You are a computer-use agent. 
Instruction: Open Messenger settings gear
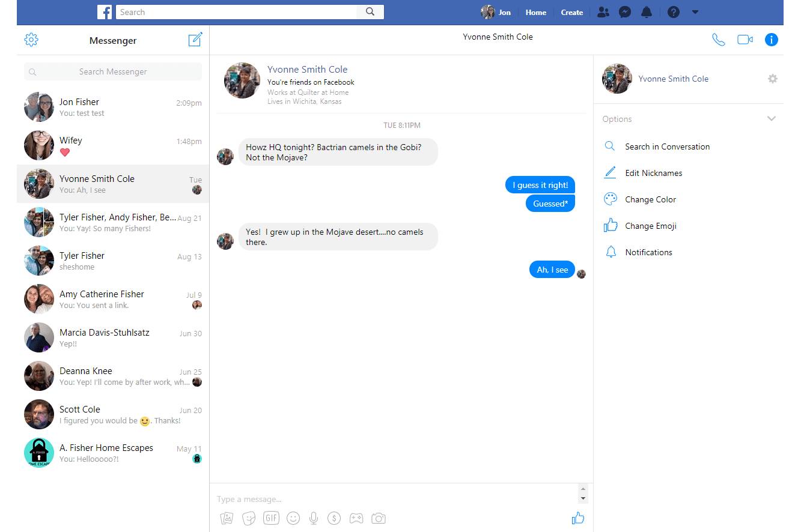31,40
